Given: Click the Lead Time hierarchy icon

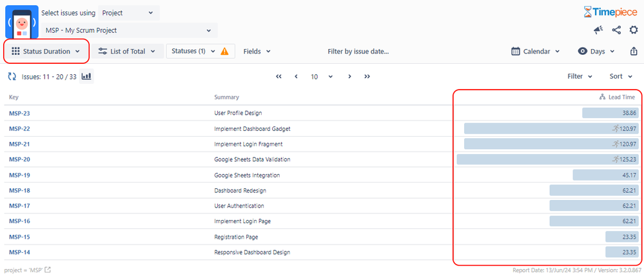Looking at the screenshot, I should [x=603, y=97].
